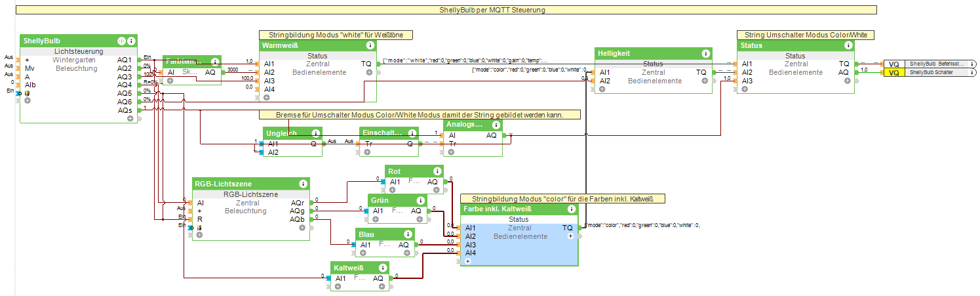
Task: Click plus on Einschalt... block
Action: click(367, 152)
